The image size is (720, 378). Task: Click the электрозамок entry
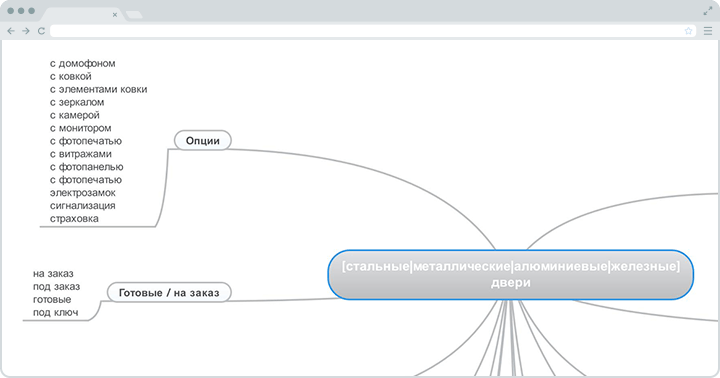pyautogui.click(x=83, y=193)
